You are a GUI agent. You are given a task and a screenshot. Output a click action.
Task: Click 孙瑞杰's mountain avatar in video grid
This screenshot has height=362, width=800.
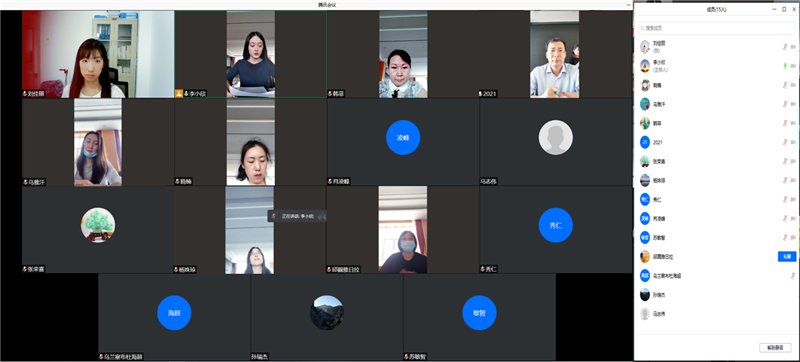point(327,313)
